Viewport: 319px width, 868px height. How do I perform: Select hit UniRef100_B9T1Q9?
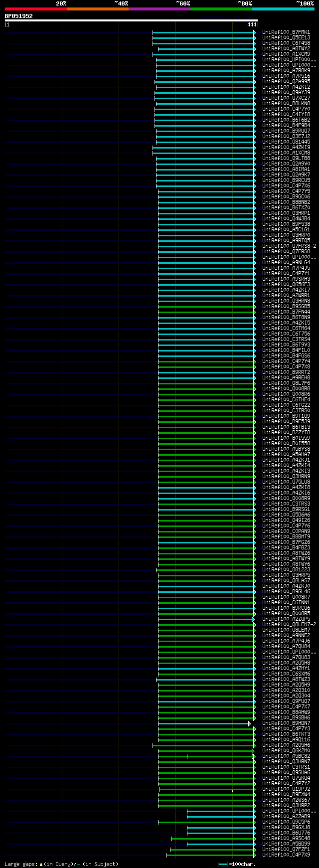click(286, 416)
